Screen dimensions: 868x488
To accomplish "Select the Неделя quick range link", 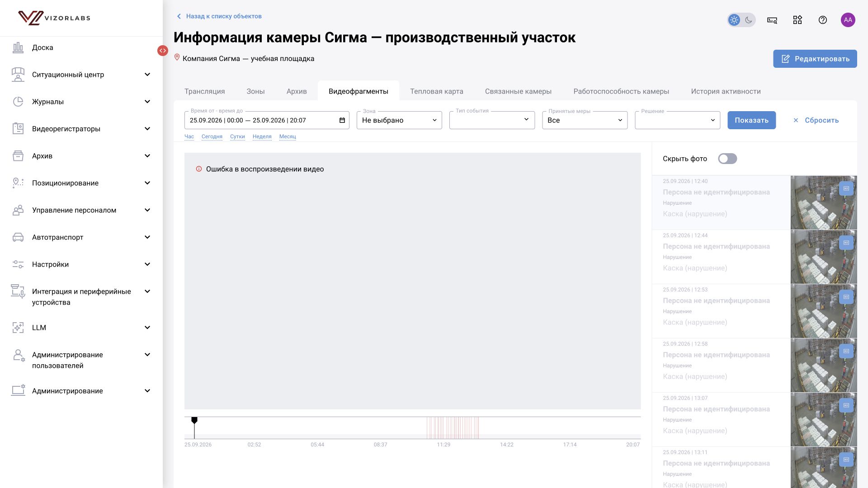I will [x=262, y=136].
